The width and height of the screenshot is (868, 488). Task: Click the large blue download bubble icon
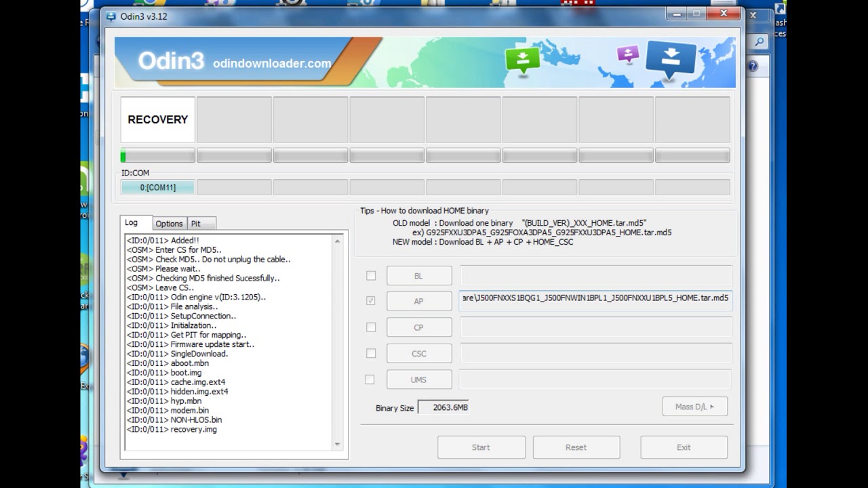coord(671,58)
